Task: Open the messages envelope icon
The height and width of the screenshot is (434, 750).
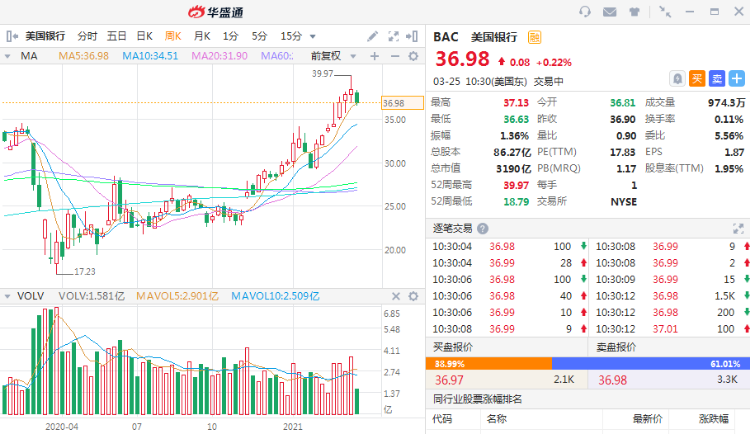Action: 610,12
